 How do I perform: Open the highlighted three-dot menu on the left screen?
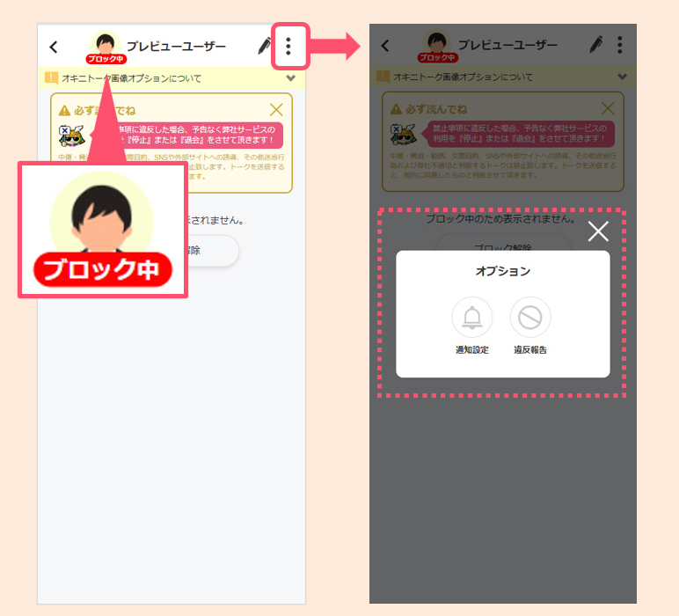click(x=288, y=47)
